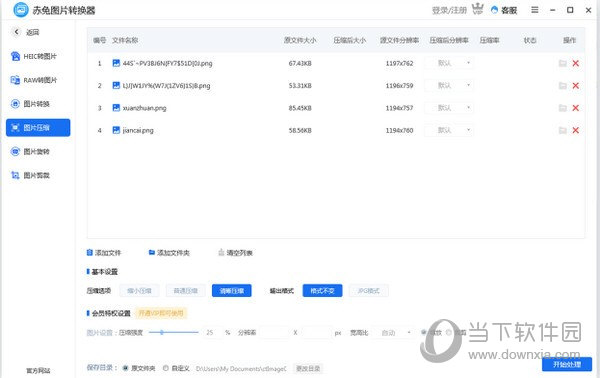Expand the resolution dropdown for row 2
Viewport: 600px width, 378px height.
tap(449, 86)
